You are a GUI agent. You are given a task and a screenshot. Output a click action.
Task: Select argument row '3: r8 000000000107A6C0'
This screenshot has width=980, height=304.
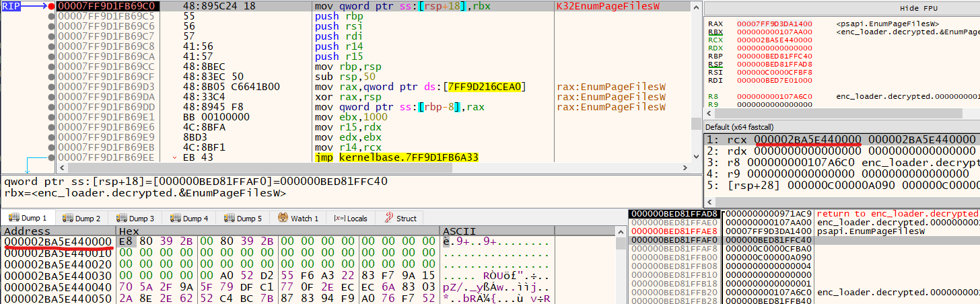coord(842,162)
